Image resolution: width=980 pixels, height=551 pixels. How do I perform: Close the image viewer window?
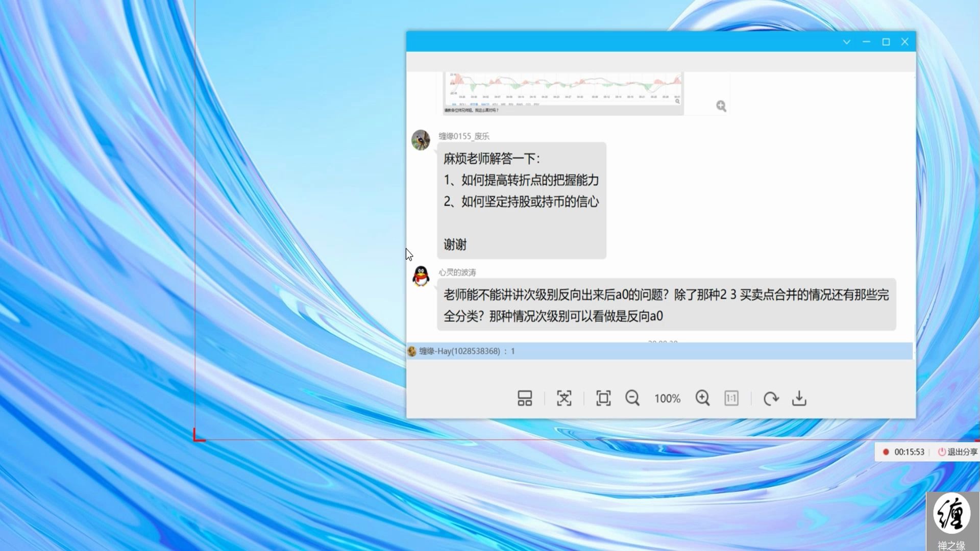[x=905, y=42]
